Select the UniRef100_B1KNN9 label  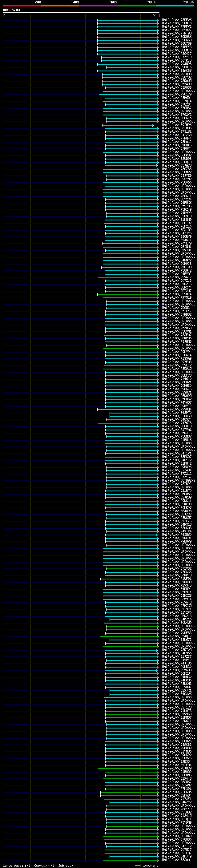pyautogui.click(x=176, y=220)
